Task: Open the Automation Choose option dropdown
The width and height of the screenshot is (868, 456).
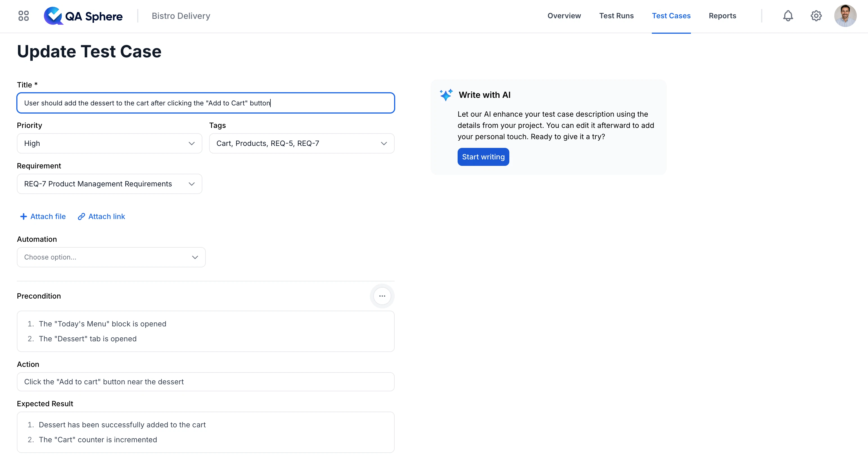Action: click(111, 257)
